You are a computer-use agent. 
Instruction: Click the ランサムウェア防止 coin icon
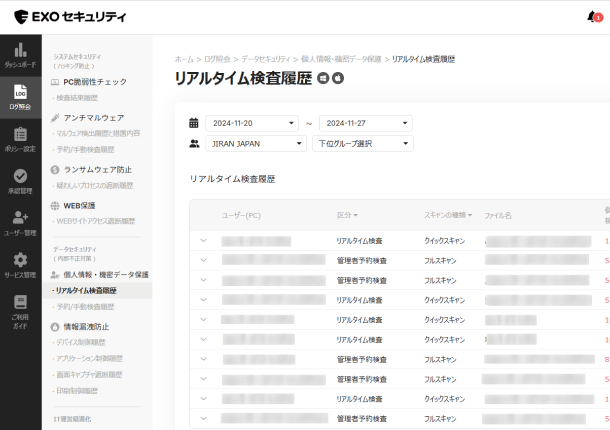[55, 170]
